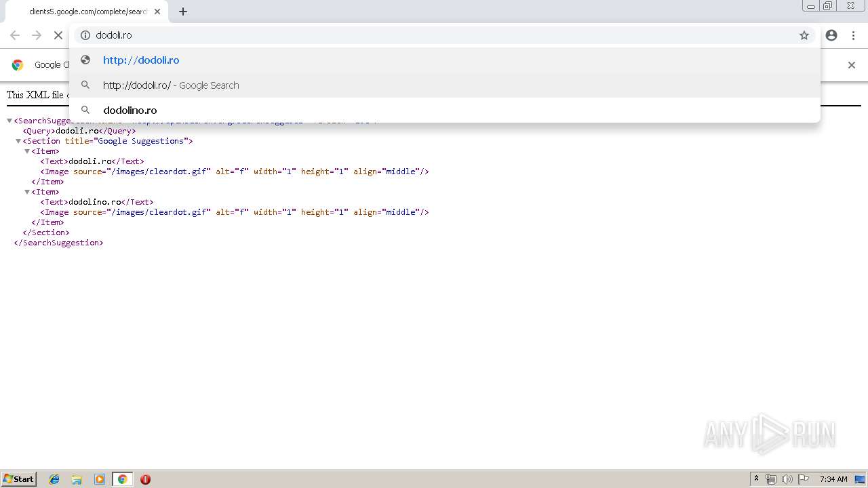Click the address bar showing dodoli.ro
The width and height of the screenshot is (868, 488).
[x=444, y=35]
